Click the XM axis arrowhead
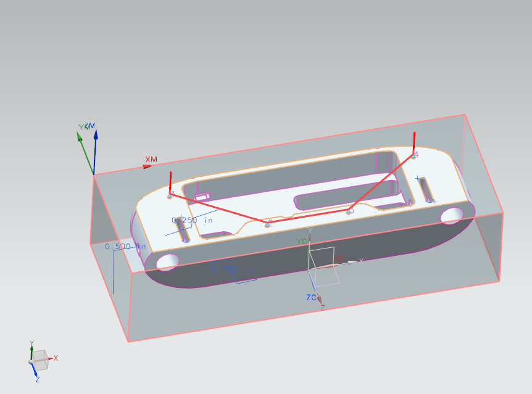The image size is (532, 394). point(147,166)
